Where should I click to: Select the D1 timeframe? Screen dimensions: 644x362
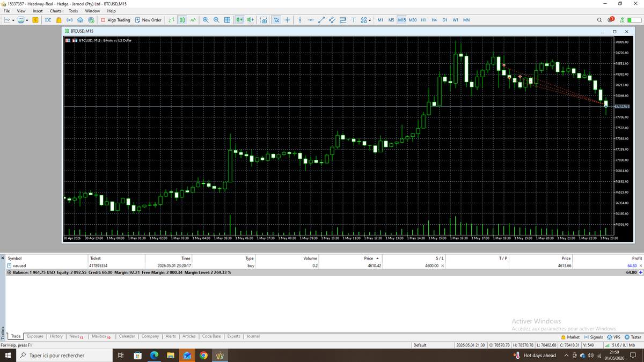(445, 20)
